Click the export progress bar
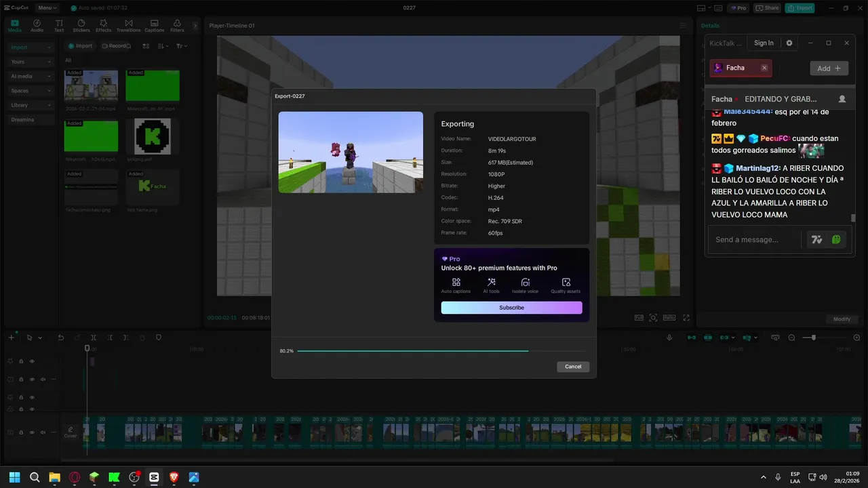Viewport: 868px width, 488px height. [441, 351]
